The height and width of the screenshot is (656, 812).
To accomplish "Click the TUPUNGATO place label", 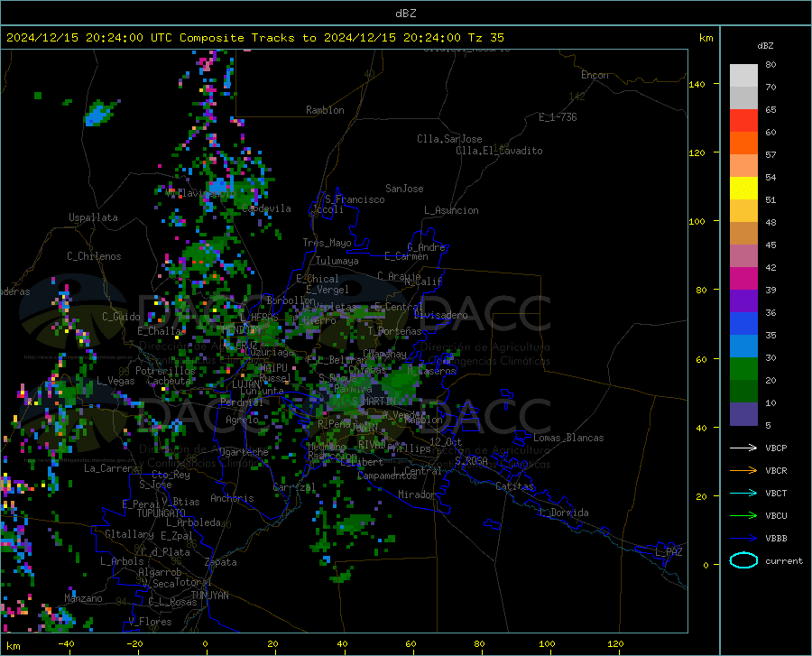I will pyautogui.click(x=161, y=513).
